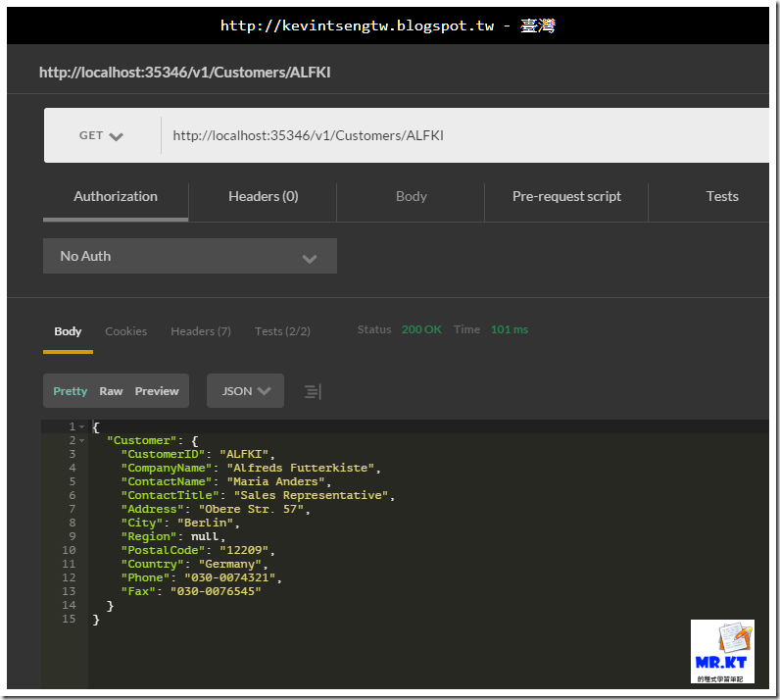
Task: Click line number 10 in the gutter
Action: pyautogui.click(x=69, y=550)
